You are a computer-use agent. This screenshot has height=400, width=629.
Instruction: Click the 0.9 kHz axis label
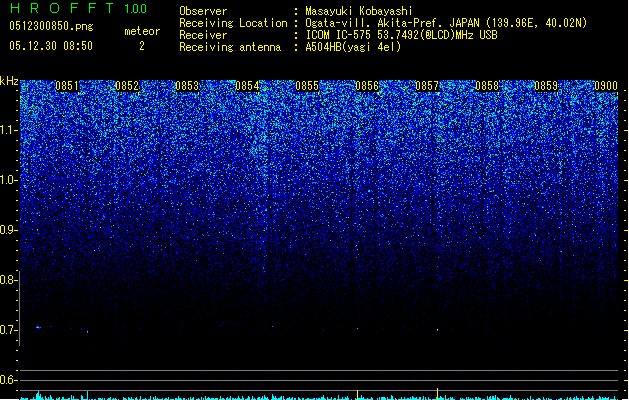click(9, 230)
